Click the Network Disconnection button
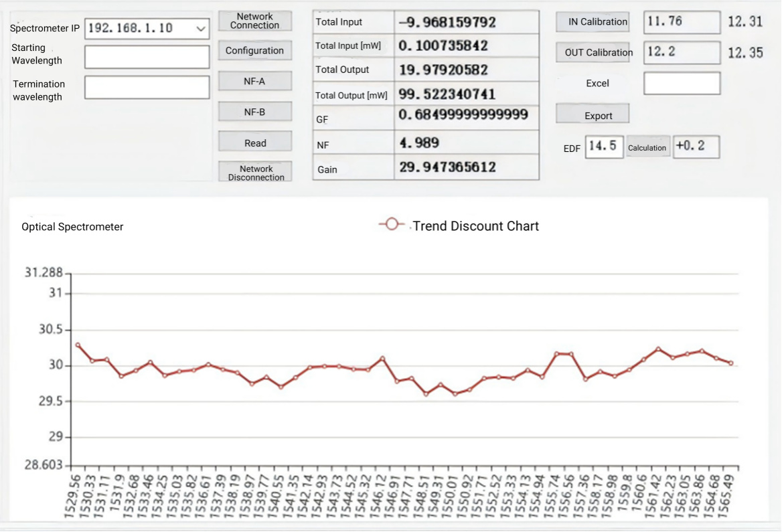 254,173
